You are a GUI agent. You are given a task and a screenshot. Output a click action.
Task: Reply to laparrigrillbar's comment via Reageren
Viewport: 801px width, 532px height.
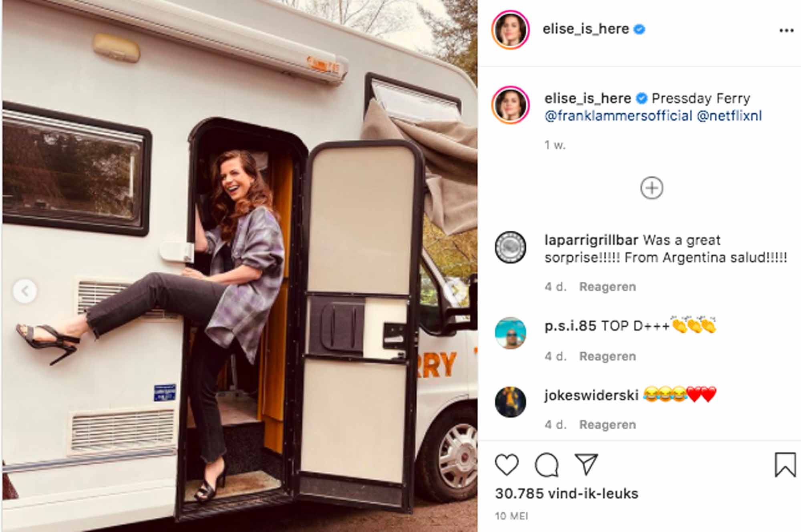608,287
